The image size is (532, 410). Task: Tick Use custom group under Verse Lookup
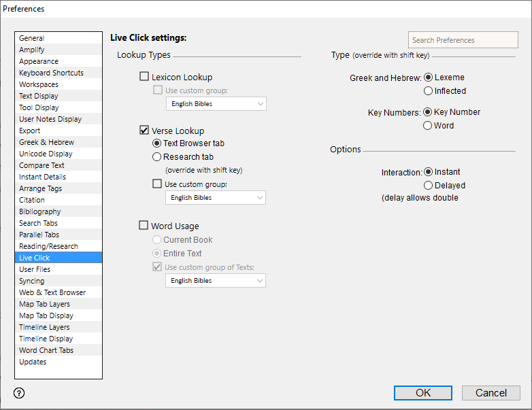[x=157, y=184]
